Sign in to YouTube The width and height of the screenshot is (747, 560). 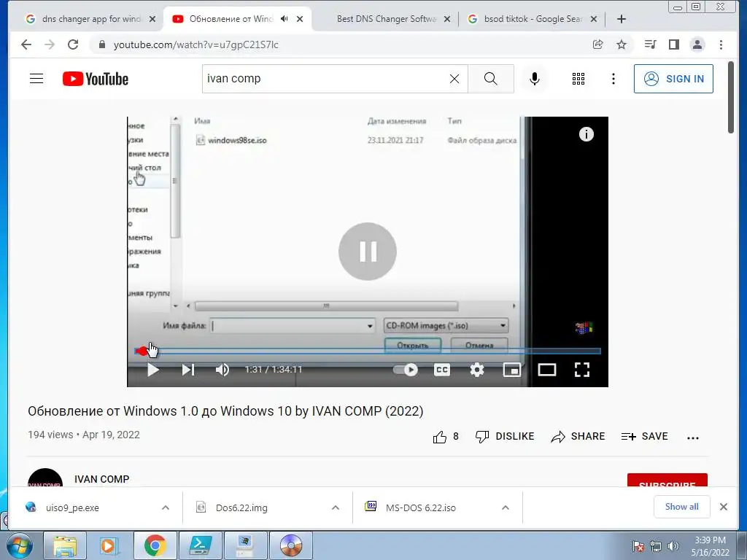pos(673,79)
